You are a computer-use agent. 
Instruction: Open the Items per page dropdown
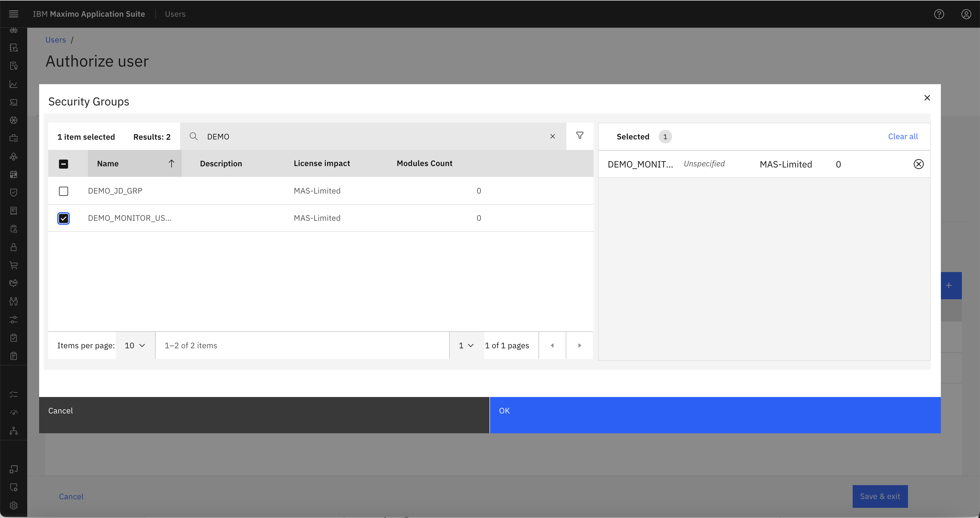coord(135,345)
